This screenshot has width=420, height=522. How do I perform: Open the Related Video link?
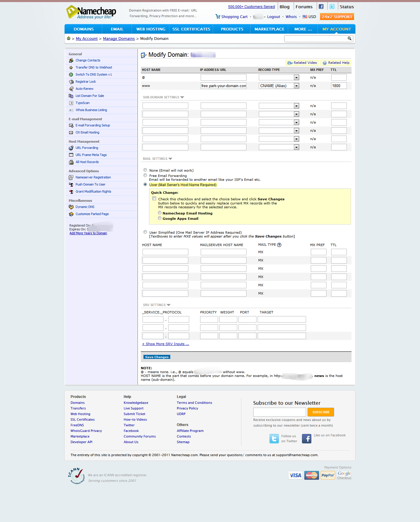302,63
